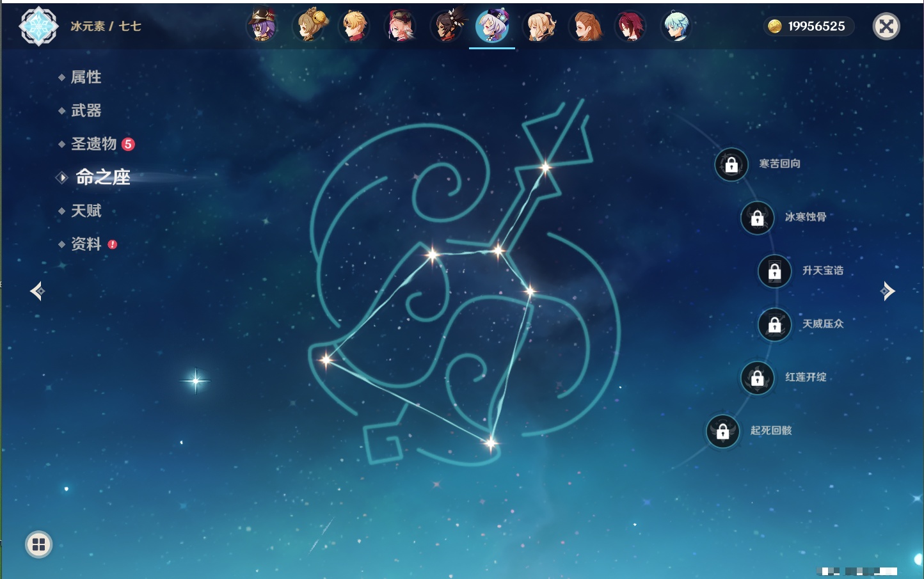Select the purple-haired character with black hat
This screenshot has height=579, width=924.
(x=262, y=26)
